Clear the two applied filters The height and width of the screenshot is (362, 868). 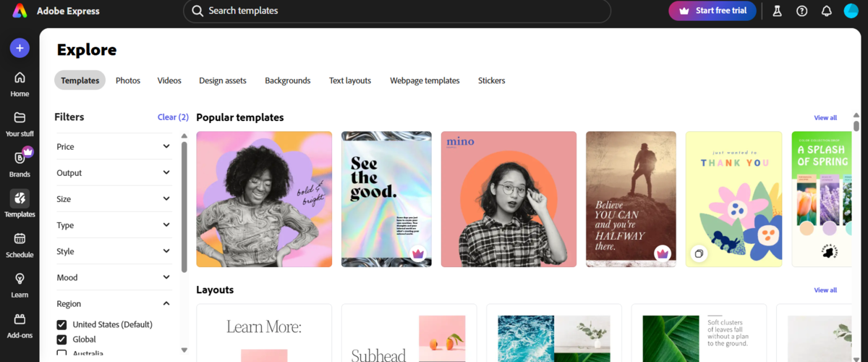click(x=173, y=117)
